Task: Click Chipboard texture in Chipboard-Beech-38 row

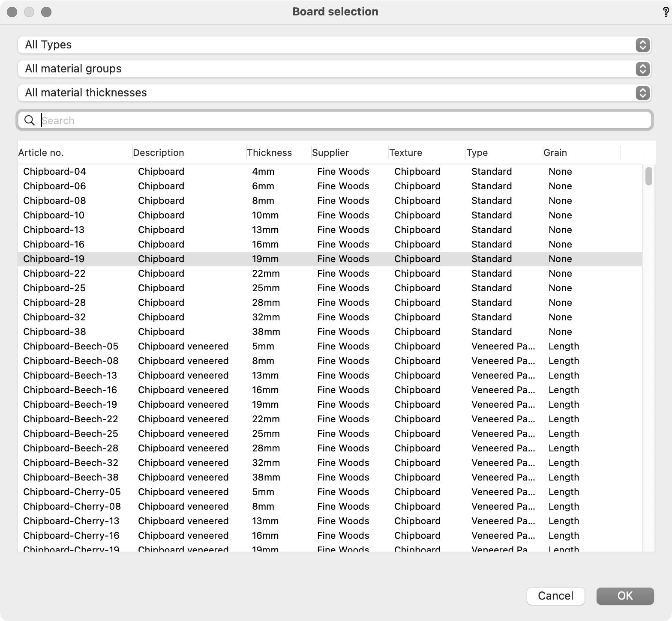Action: pos(417,478)
